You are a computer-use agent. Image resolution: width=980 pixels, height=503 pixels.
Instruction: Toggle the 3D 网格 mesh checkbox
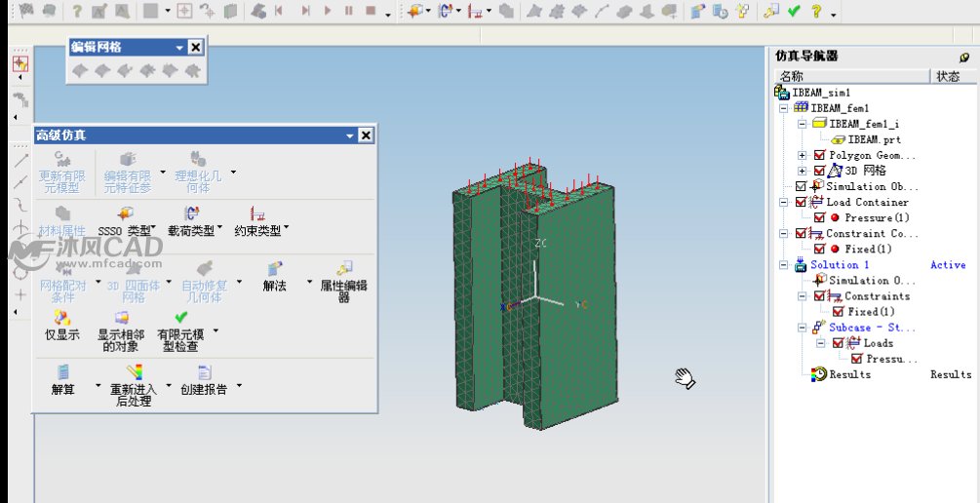pyautogui.click(x=819, y=171)
